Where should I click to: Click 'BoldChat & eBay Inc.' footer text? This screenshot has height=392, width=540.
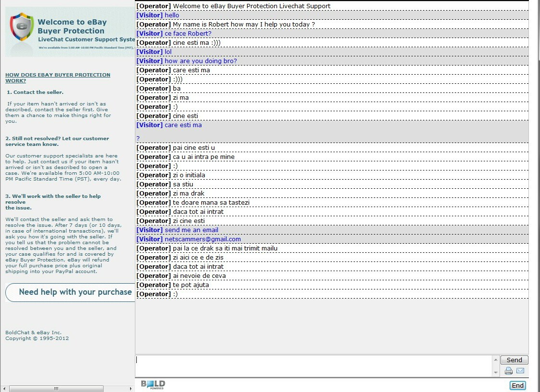coord(33,332)
